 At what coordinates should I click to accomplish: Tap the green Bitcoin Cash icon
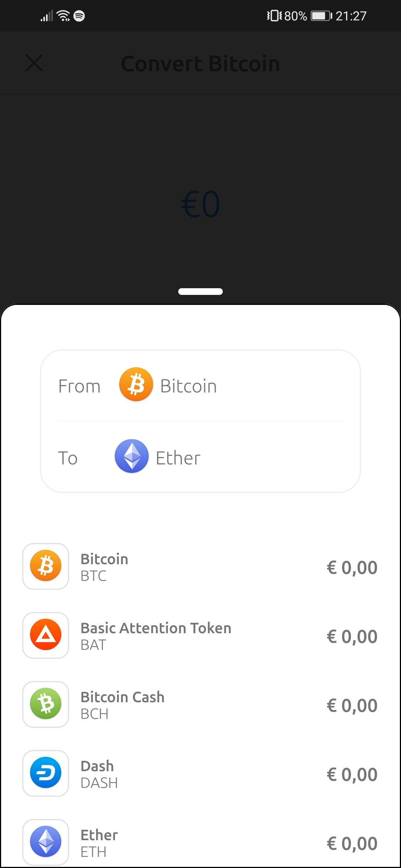46,704
